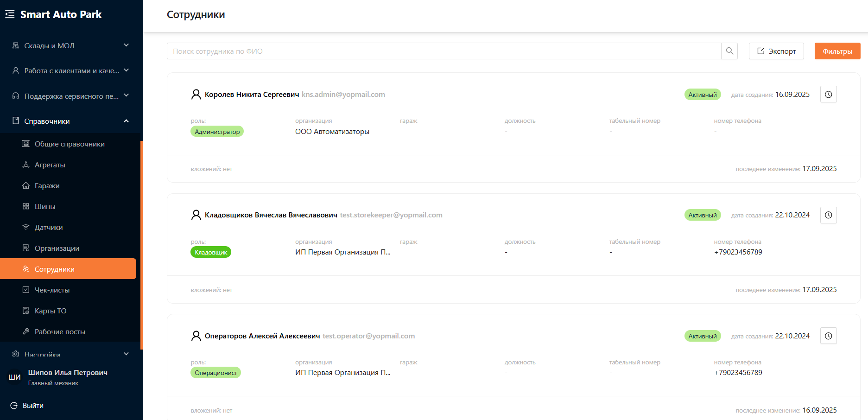Image resolution: width=868 pixels, height=420 pixels.
Task: Open the Гаражи directory
Action: [47, 186]
